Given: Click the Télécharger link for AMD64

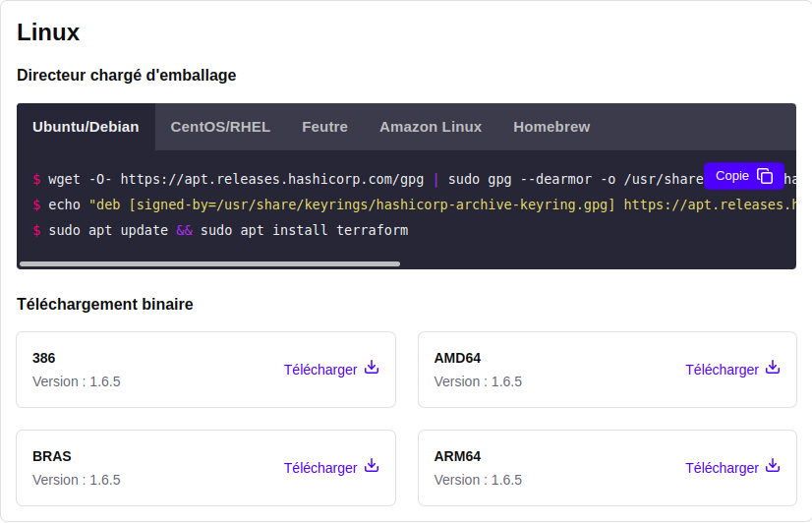Looking at the screenshot, I should click(x=732, y=370).
